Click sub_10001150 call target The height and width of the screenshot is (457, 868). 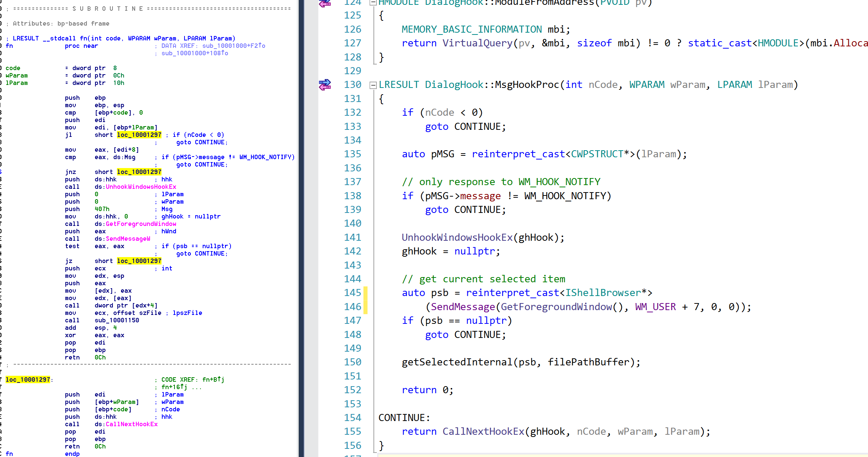117,320
